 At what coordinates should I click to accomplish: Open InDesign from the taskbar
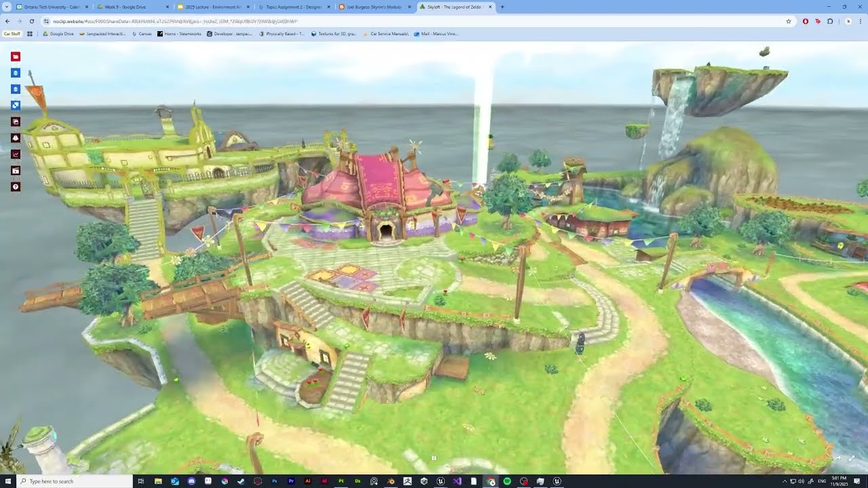(324, 481)
